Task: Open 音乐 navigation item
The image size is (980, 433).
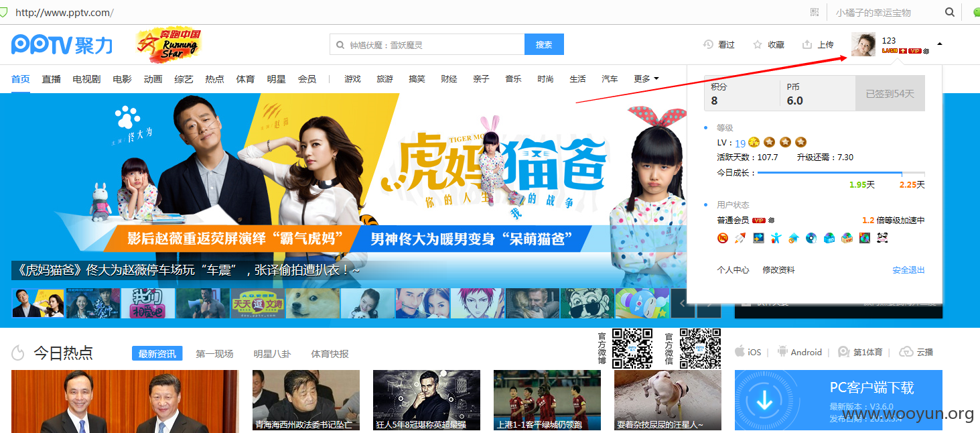Action: [x=513, y=79]
